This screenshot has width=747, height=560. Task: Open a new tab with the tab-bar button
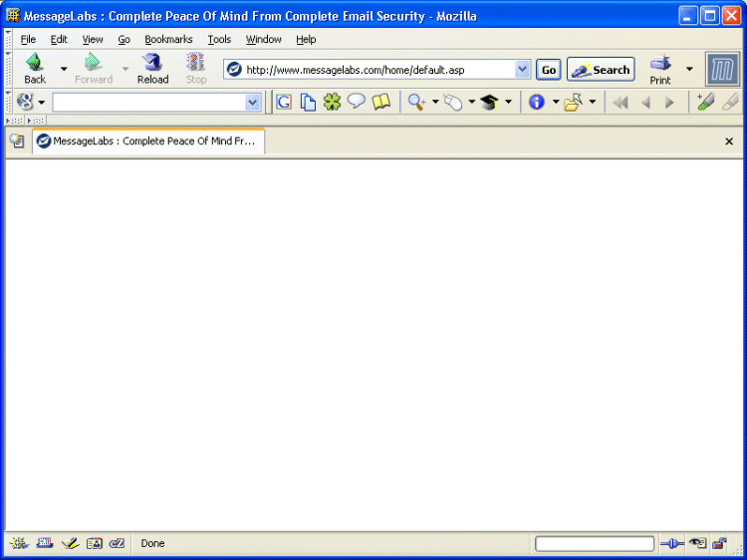[x=17, y=140]
